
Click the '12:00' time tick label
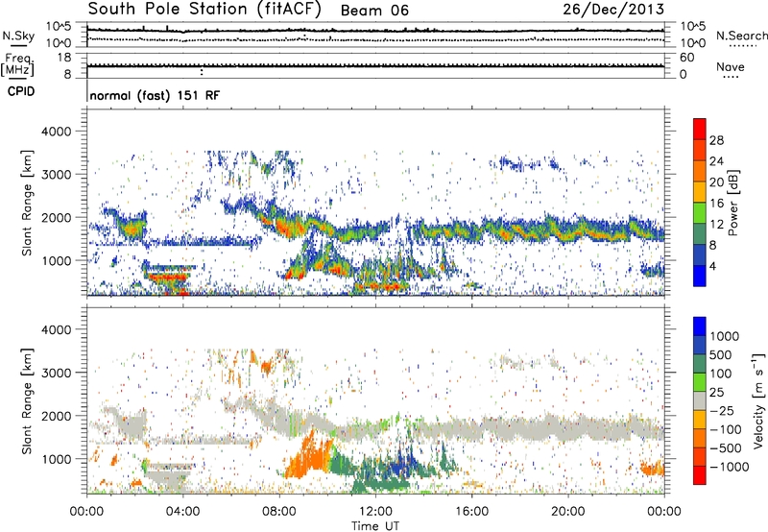pos(375,512)
